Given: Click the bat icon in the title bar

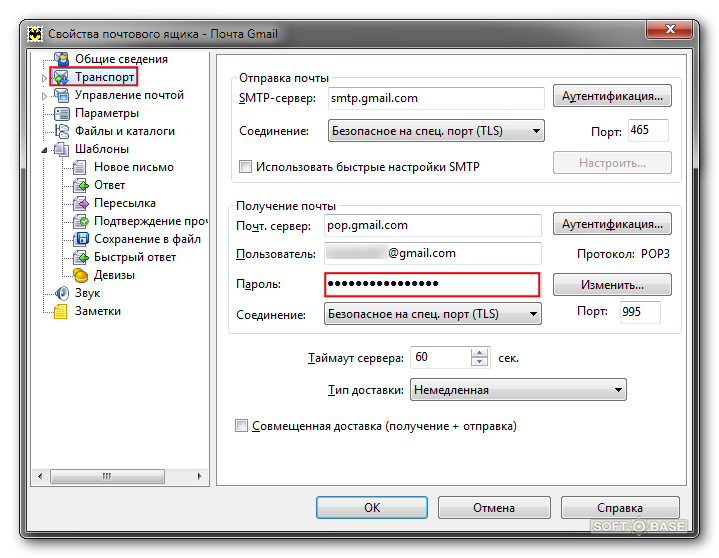Looking at the screenshot, I should pyautogui.click(x=35, y=34).
